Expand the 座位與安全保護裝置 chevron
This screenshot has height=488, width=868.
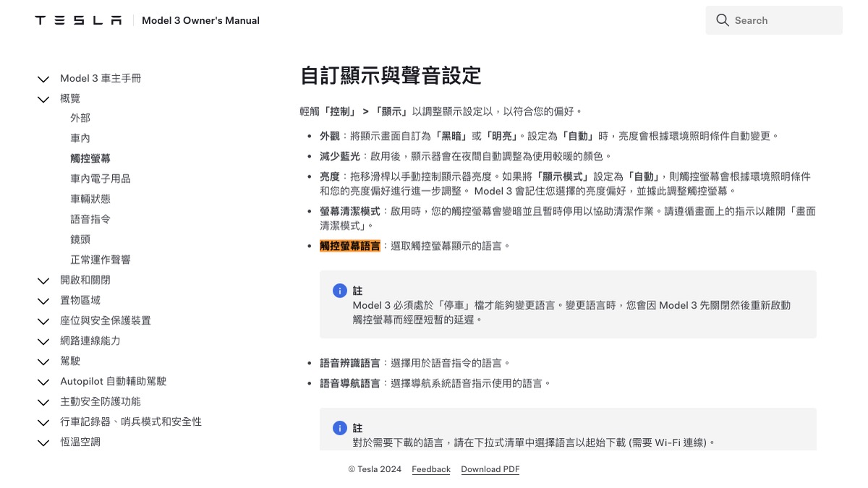[43, 321]
